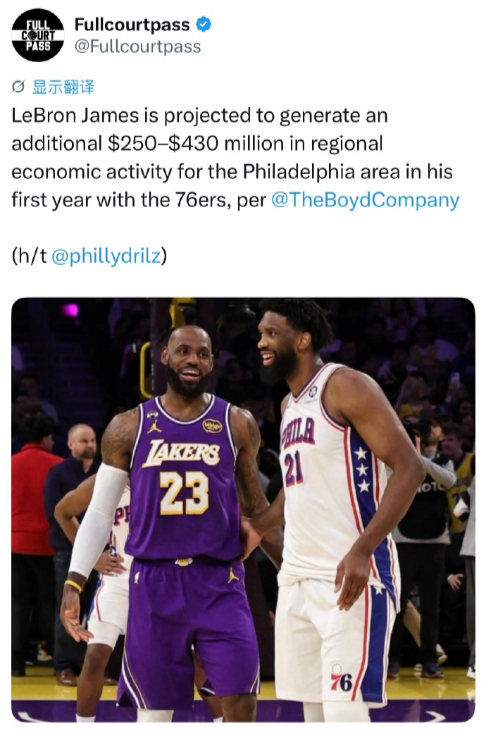The width and height of the screenshot is (481, 737).
Task: Click the blue verified badge
Action: coord(203,24)
